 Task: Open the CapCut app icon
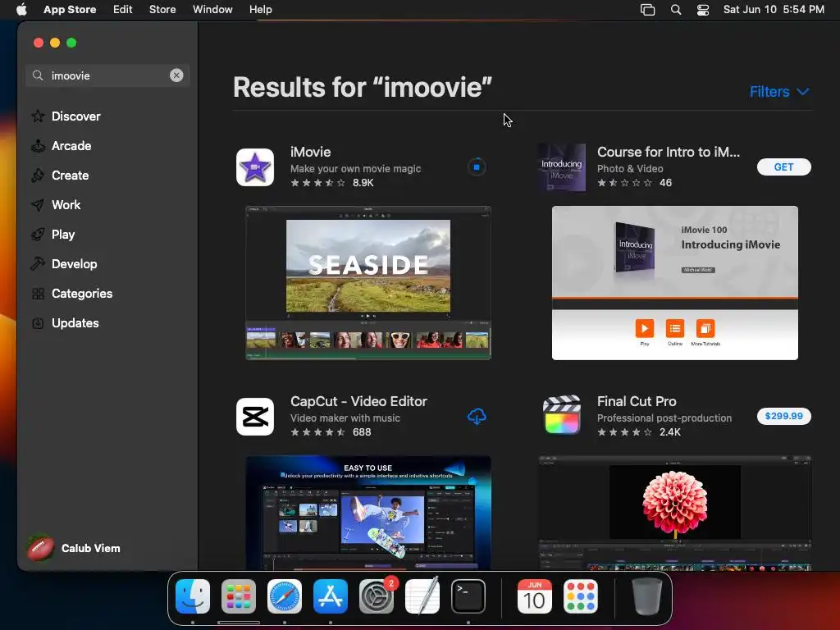coord(255,416)
